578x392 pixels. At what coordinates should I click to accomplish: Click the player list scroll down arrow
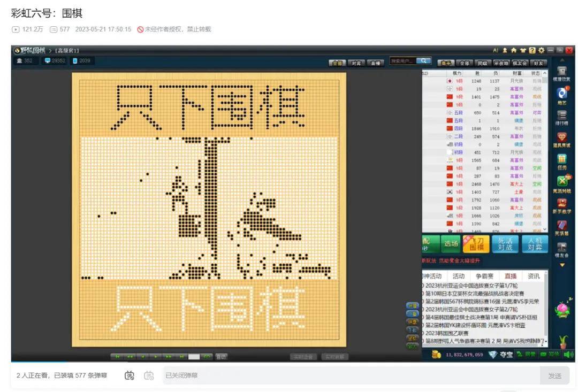544,229
